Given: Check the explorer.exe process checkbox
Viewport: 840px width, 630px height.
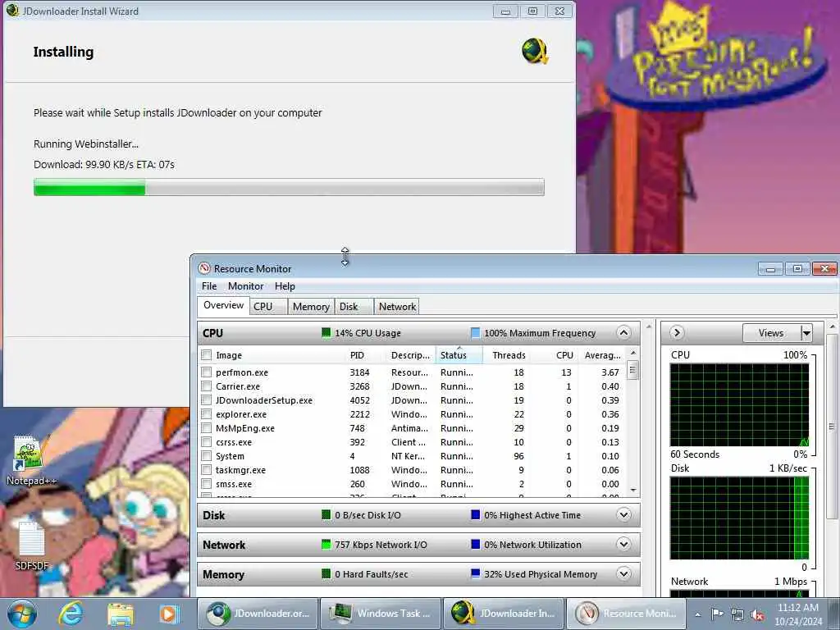Looking at the screenshot, I should pyautogui.click(x=206, y=413).
